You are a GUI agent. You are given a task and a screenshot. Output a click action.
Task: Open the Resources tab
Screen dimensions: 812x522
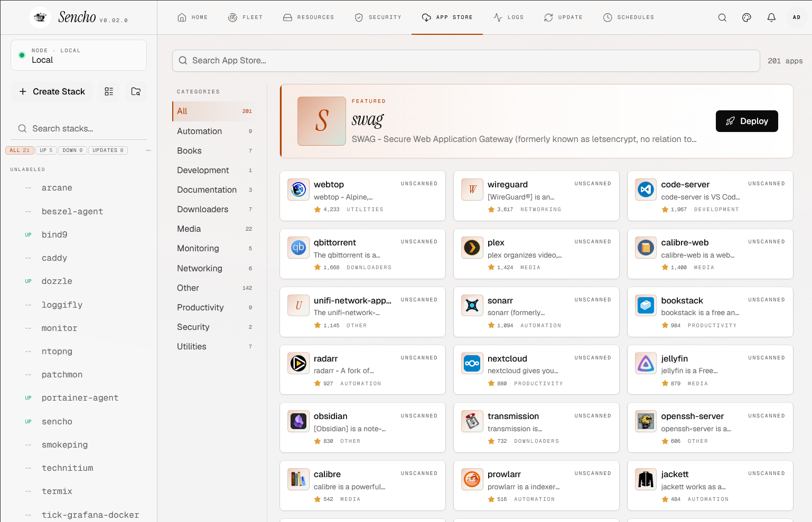(309, 17)
